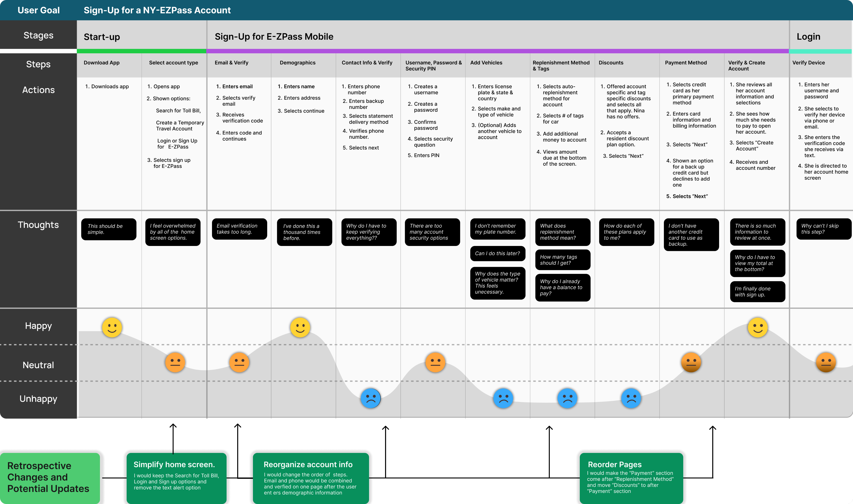The width and height of the screenshot is (853, 504).
Task: Click the sad face under Replenishment Method & Tags
Action: 567,398
